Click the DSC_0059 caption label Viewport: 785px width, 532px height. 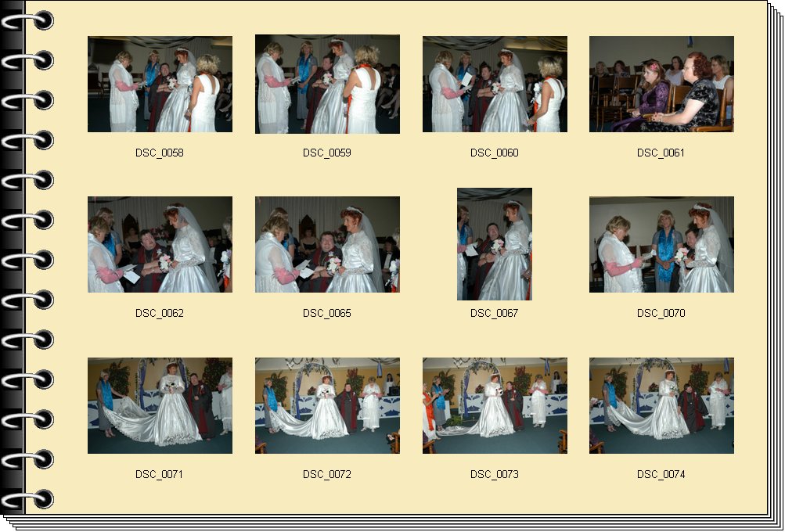[327, 153]
